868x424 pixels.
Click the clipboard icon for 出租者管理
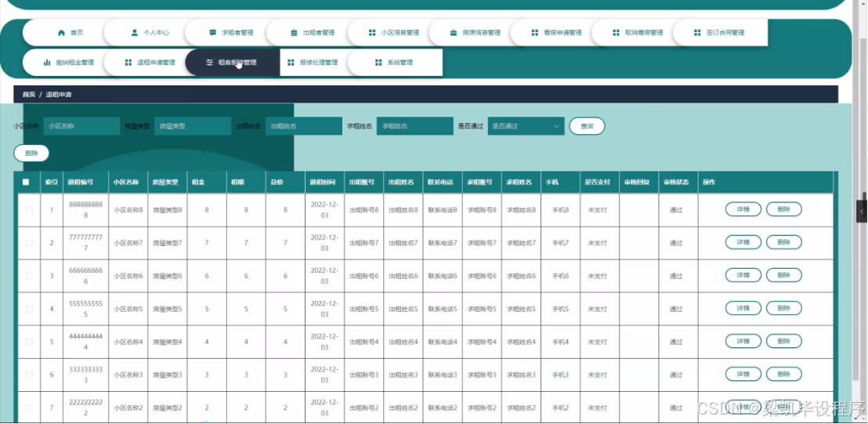click(294, 33)
